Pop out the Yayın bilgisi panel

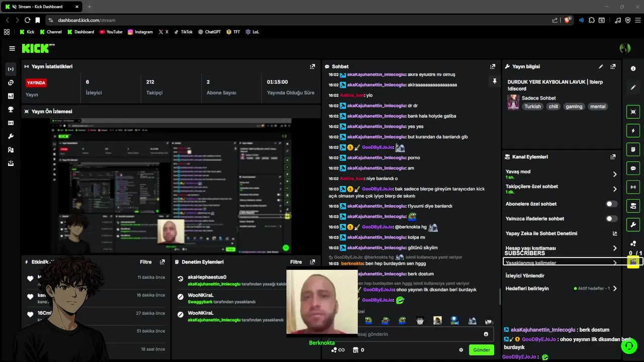[x=613, y=66]
